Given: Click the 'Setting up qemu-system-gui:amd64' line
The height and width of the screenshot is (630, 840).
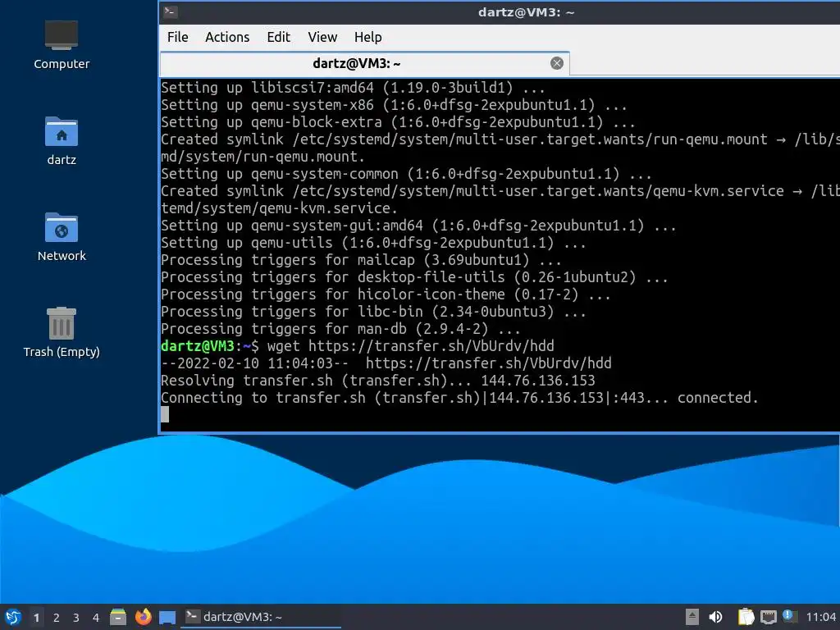Looking at the screenshot, I should (x=418, y=226).
